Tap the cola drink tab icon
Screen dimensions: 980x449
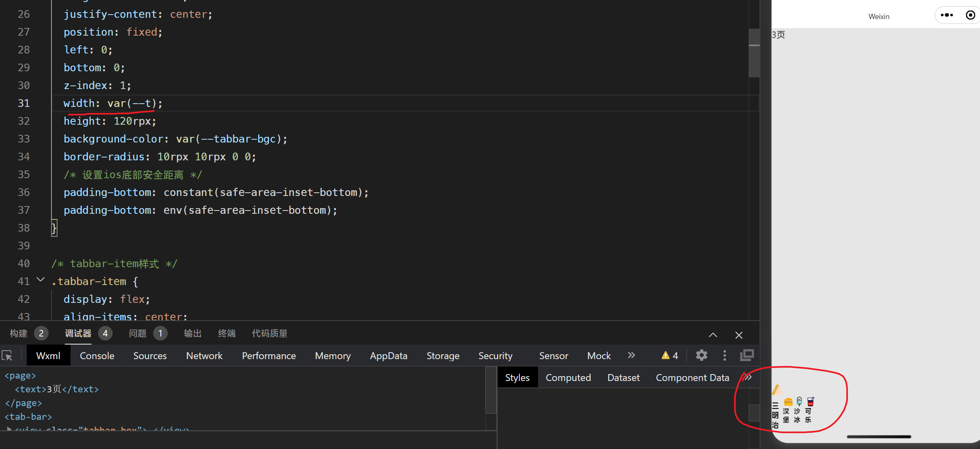click(x=810, y=401)
